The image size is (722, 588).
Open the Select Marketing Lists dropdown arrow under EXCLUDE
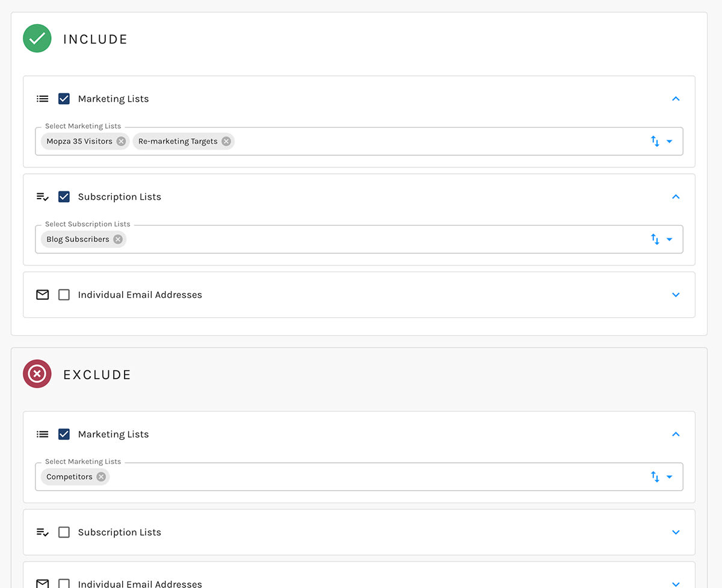click(x=669, y=476)
